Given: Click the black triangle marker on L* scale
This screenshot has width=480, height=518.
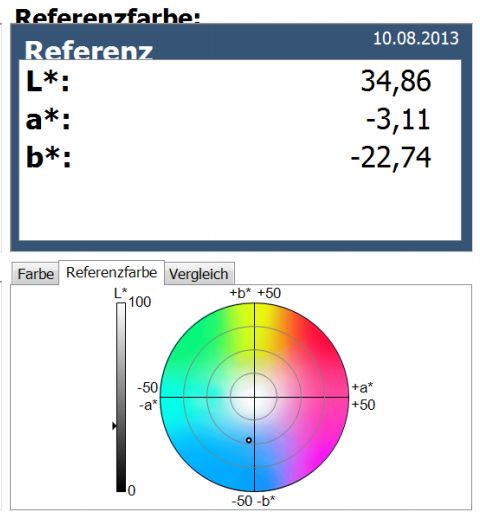Looking at the screenshot, I should 114,426.
